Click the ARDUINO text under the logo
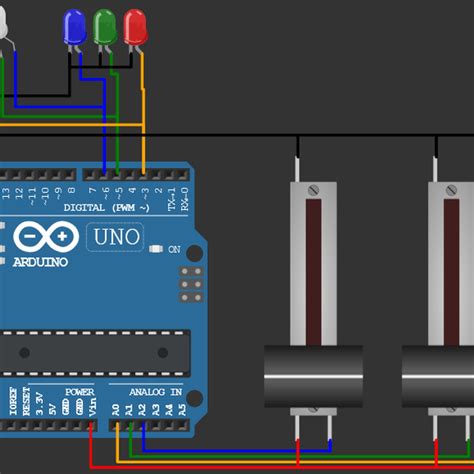This screenshot has height=474, width=474. (x=40, y=262)
